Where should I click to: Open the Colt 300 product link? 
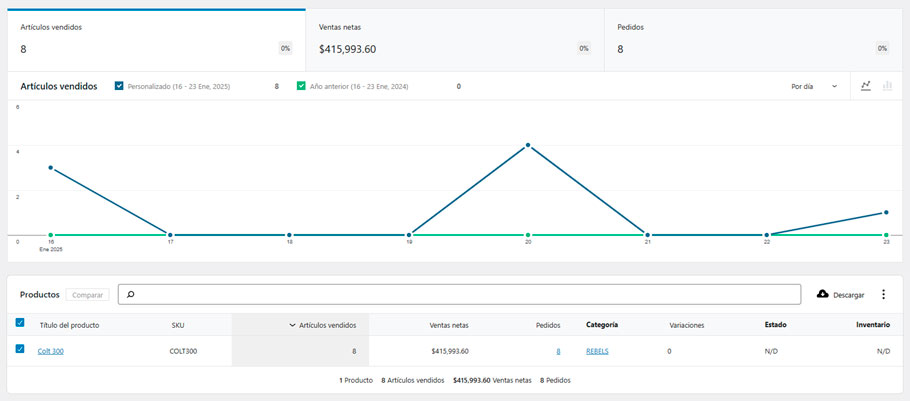(51, 351)
